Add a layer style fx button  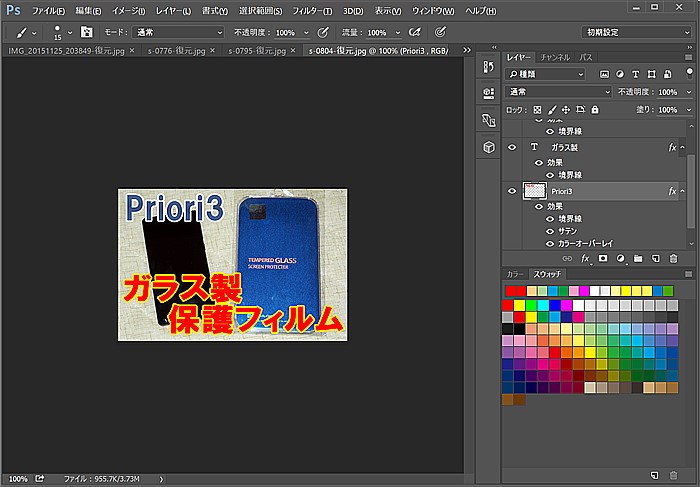585,258
